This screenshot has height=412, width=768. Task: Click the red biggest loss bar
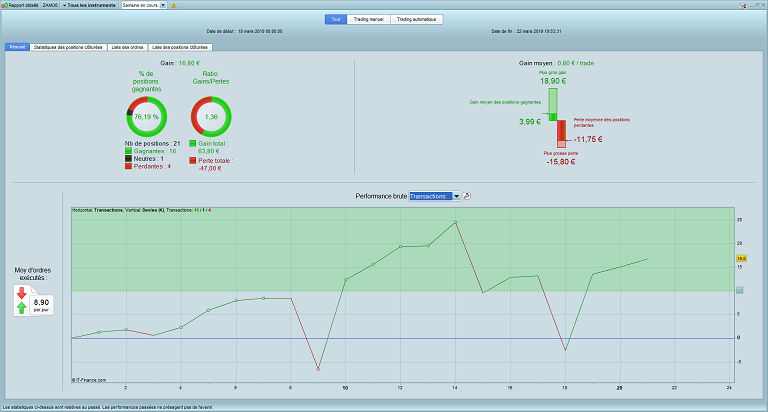coord(561,134)
